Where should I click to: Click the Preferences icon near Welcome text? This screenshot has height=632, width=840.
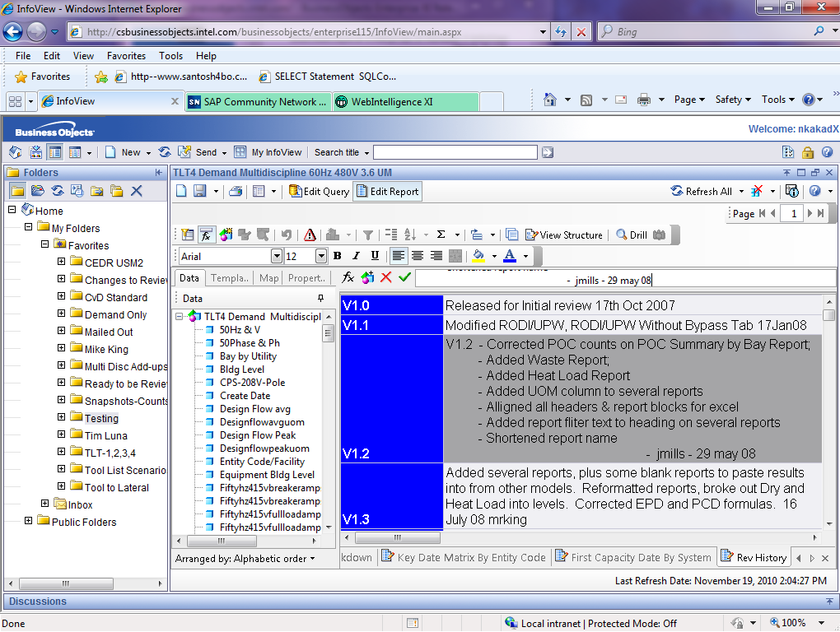pos(788,152)
